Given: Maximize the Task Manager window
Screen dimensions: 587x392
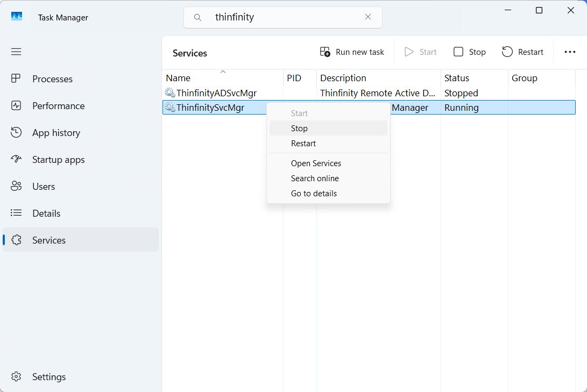Looking at the screenshot, I should (x=539, y=10).
